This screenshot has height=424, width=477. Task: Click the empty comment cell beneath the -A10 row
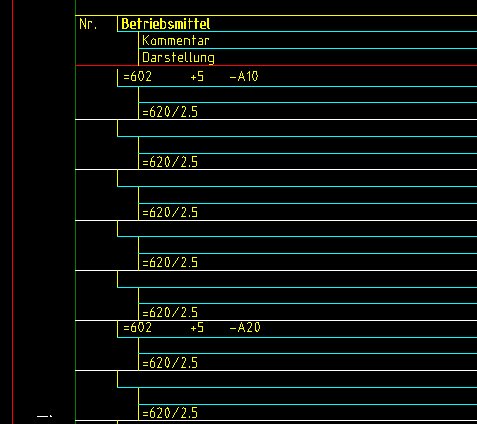pos(308,95)
